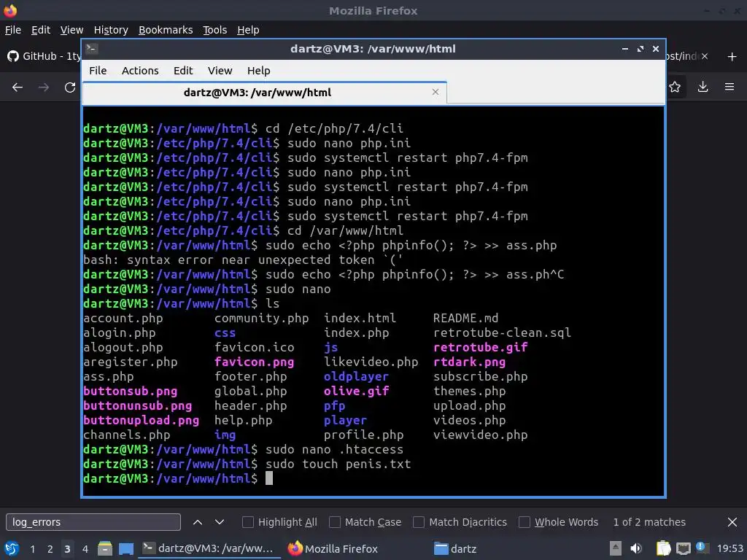Click the removable media eject tray icon

(616, 548)
